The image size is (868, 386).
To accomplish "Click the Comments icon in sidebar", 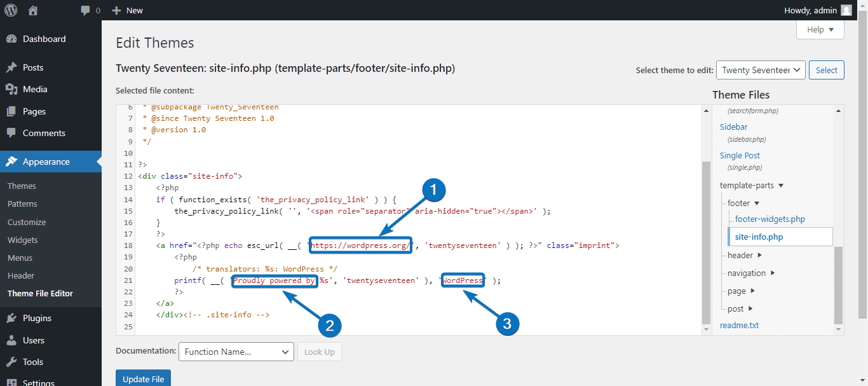I will pyautogui.click(x=11, y=133).
